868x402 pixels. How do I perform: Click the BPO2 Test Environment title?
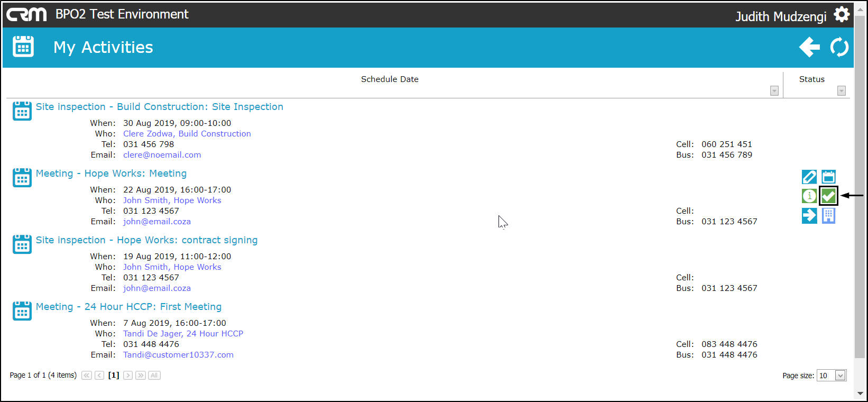point(122,14)
